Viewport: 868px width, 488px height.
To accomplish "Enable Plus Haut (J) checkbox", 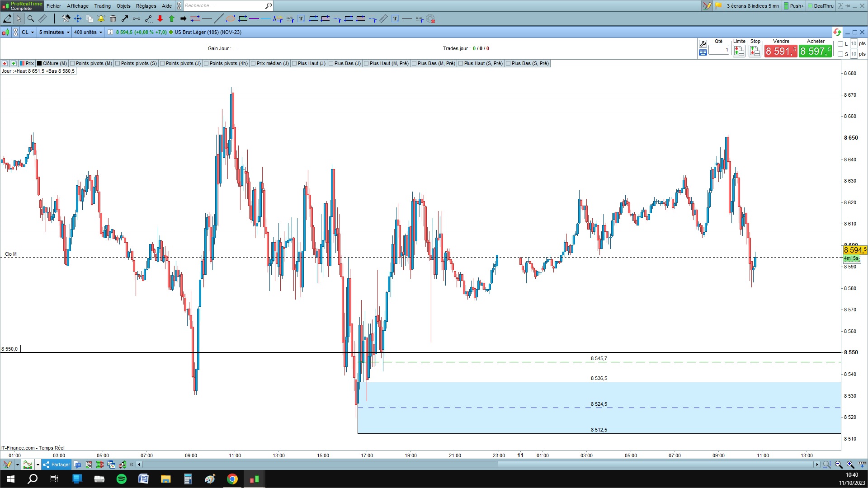I will pos(294,63).
